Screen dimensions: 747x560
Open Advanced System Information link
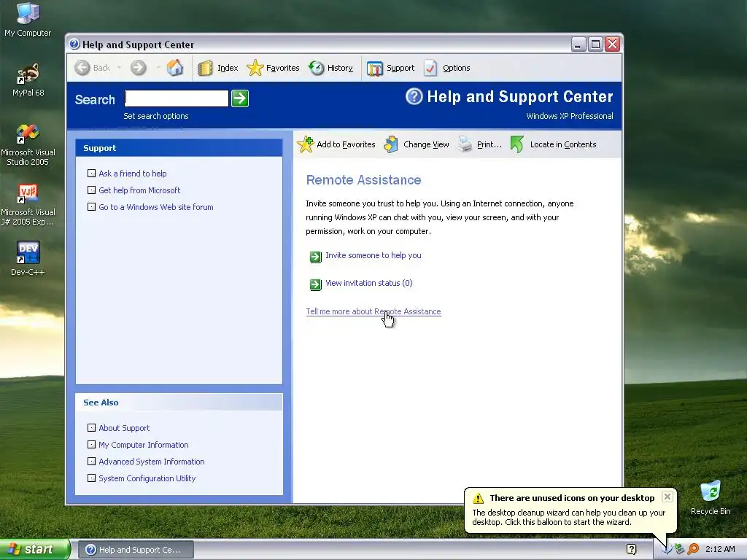tap(152, 462)
